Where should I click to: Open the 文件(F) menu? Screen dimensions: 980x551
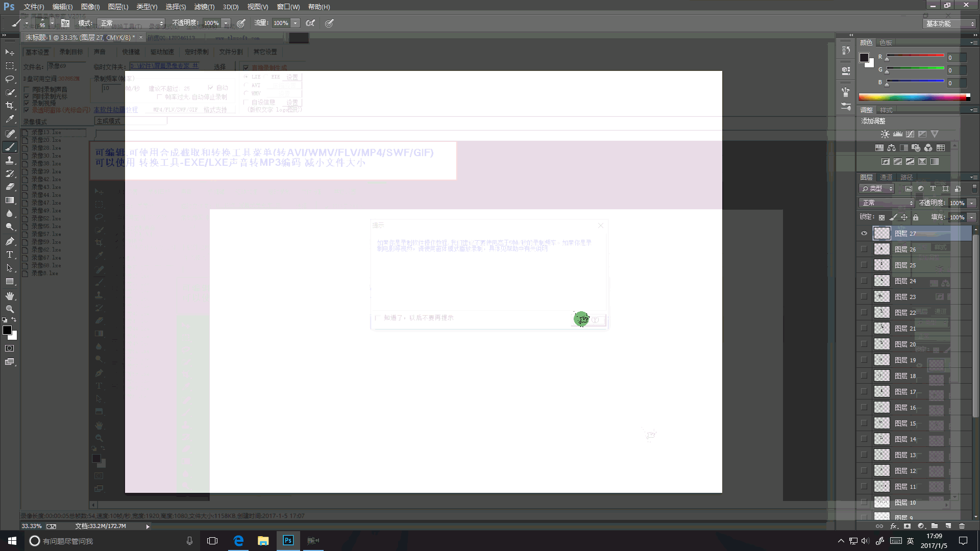[x=34, y=7]
